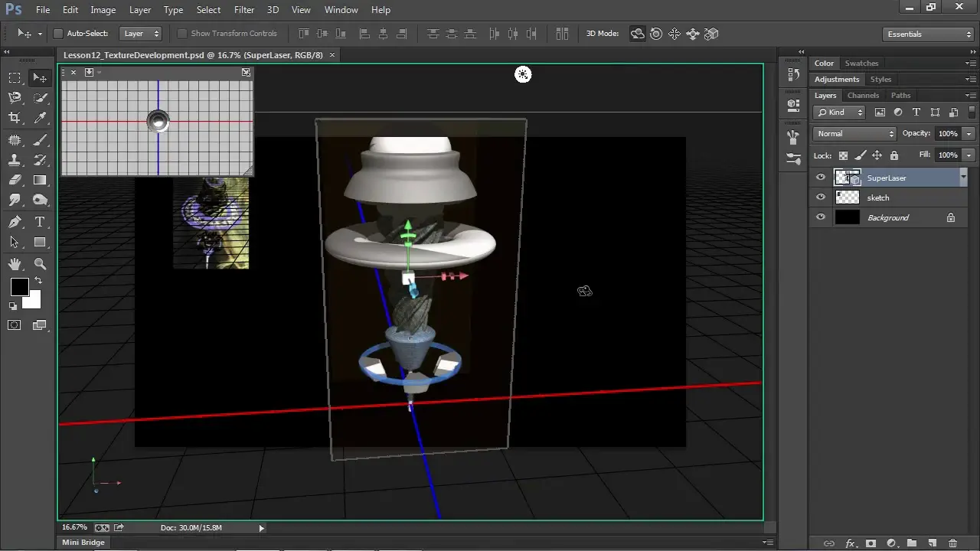Open the Mini Bridge panel
Viewport: 980px width, 551px height.
click(x=83, y=543)
